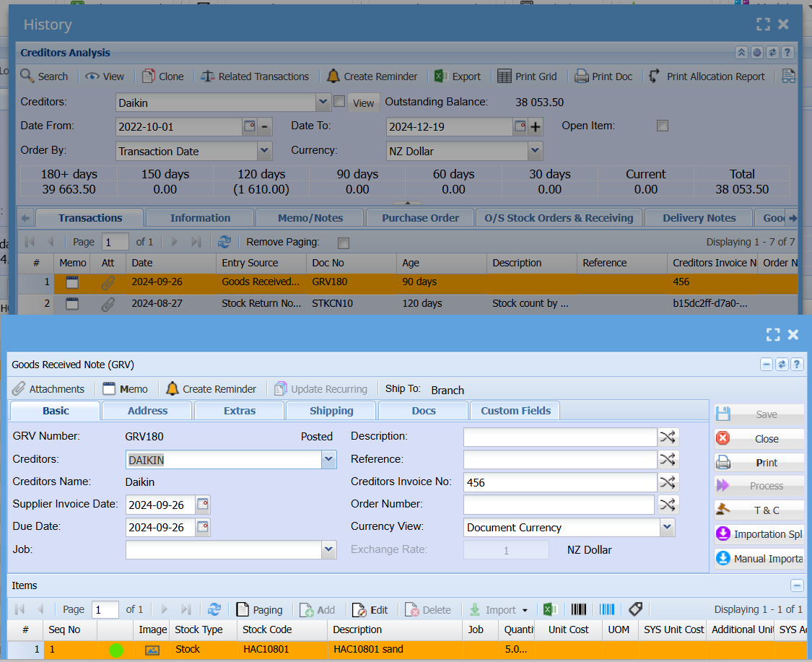
Task: Open the Shipping tab
Action: [x=331, y=411]
